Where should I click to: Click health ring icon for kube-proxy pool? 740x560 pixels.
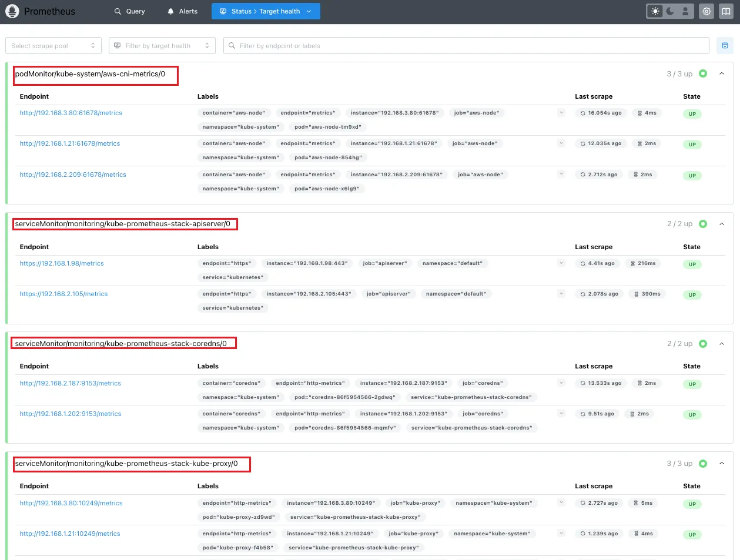click(x=703, y=464)
